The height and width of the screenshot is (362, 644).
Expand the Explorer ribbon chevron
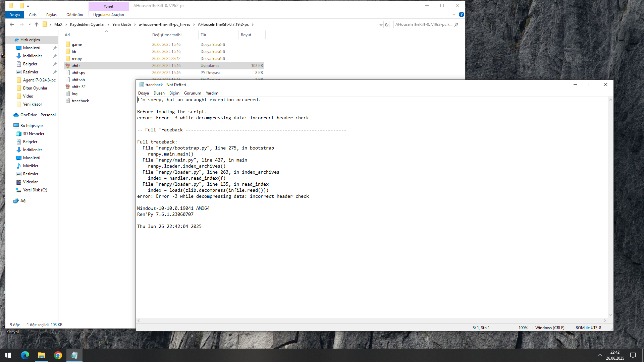(x=454, y=14)
